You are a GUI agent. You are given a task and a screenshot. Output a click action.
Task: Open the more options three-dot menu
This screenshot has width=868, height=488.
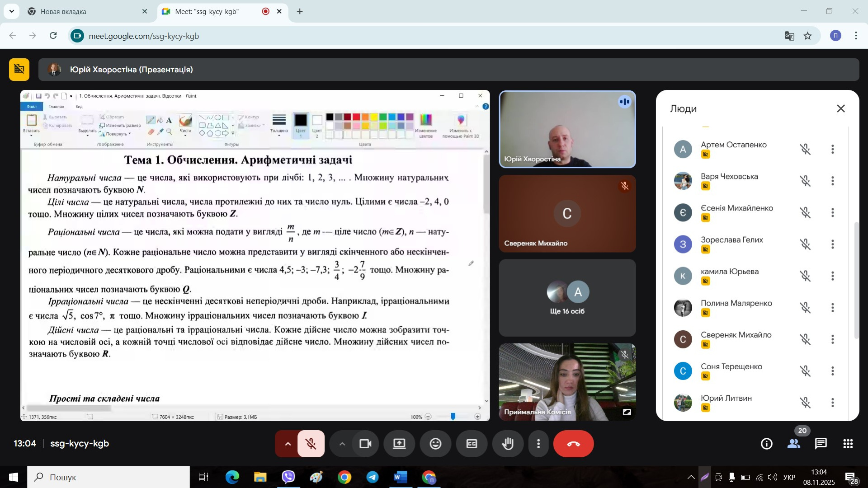(x=538, y=444)
